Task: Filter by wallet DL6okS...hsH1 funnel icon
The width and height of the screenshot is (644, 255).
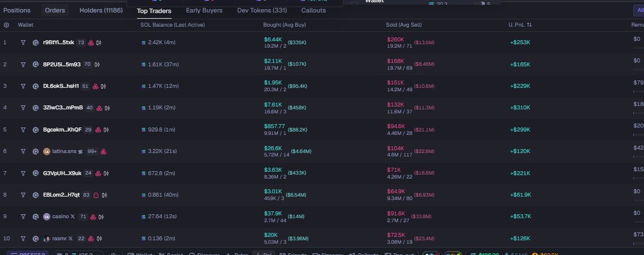Action: coord(23,86)
